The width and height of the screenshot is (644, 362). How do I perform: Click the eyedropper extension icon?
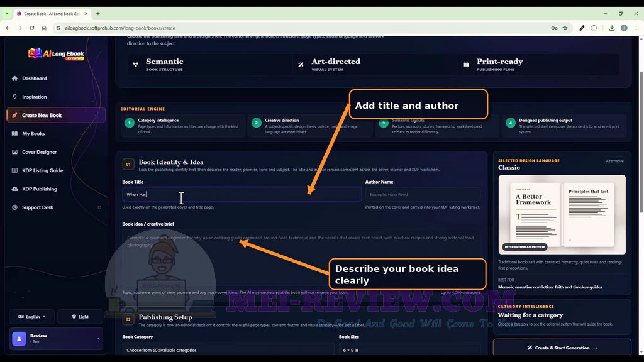point(582,28)
